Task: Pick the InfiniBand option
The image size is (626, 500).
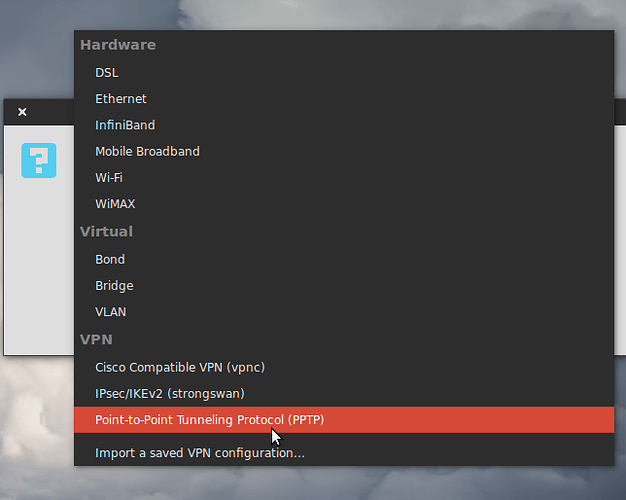Action: [125, 125]
